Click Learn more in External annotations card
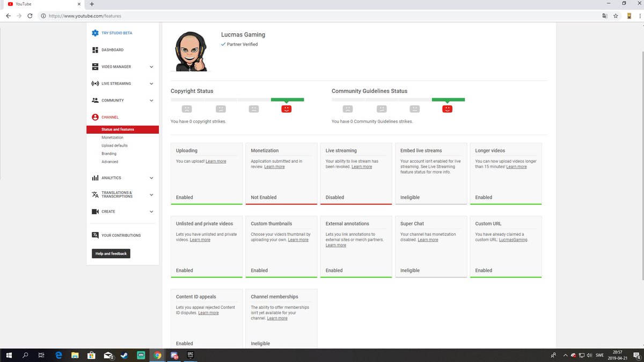This screenshot has height=362, width=644. pyautogui.click(x=336, y=245)
